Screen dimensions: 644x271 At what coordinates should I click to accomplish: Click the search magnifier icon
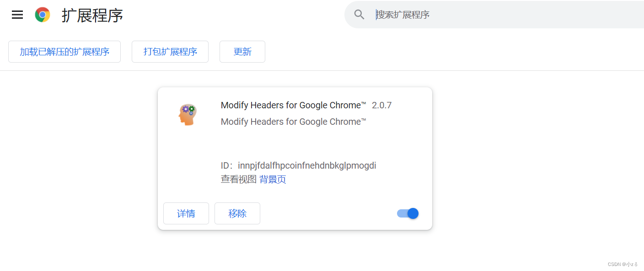[359, 15]
